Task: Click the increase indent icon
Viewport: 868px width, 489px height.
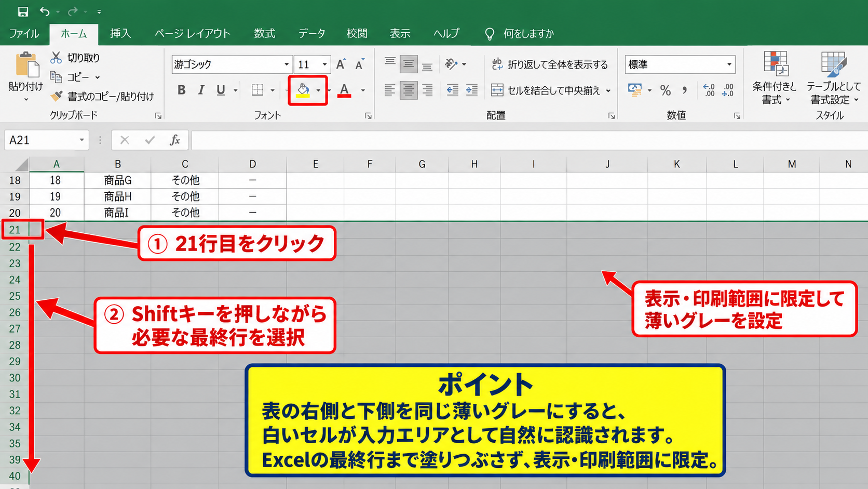Action: click(x=472, y=90)
